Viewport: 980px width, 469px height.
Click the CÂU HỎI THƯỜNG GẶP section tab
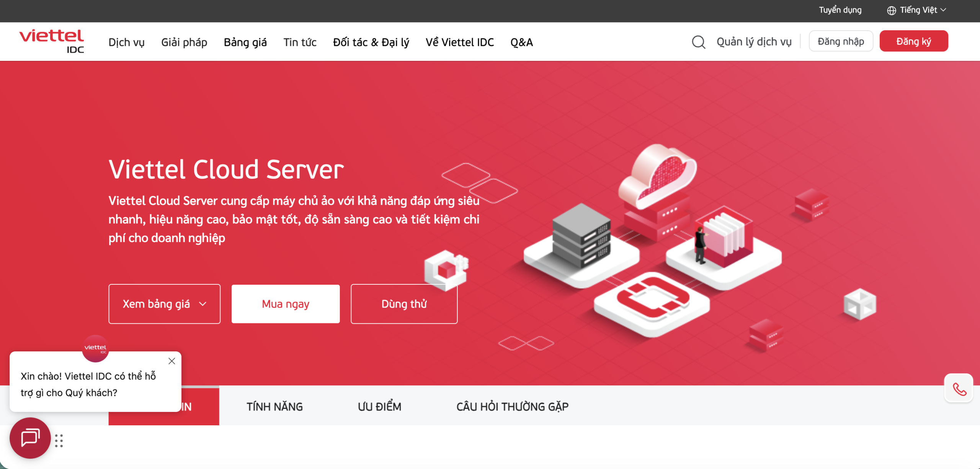512,406
